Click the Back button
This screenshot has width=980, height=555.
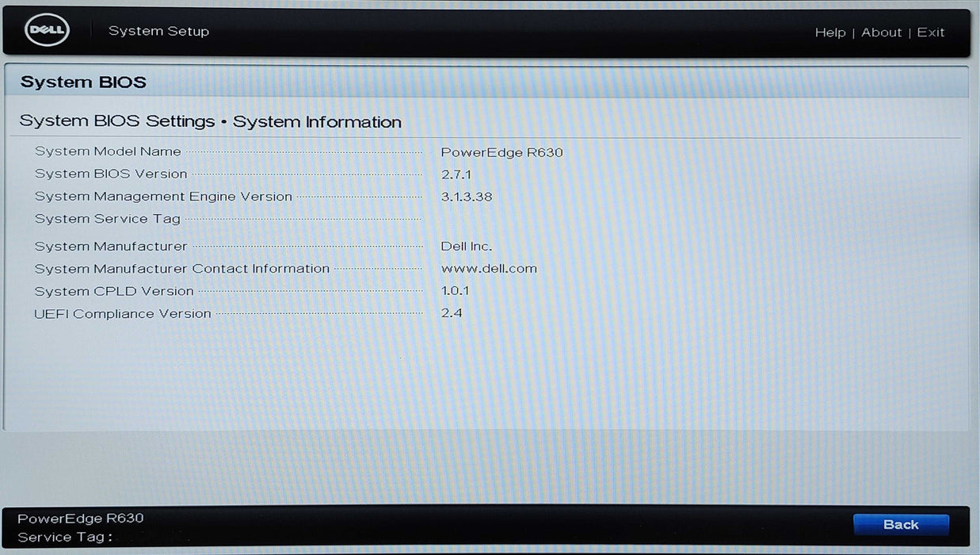pyautogui.click(x=901, y=525)
